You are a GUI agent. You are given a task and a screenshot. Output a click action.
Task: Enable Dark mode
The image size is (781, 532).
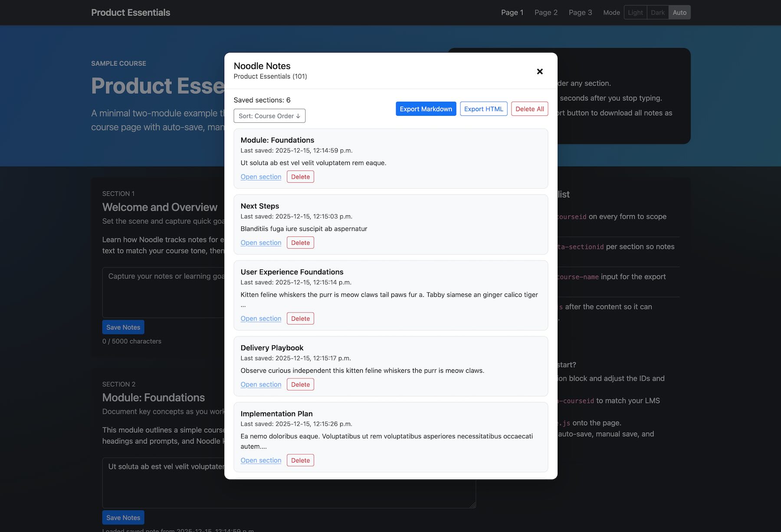click(657, 12)
